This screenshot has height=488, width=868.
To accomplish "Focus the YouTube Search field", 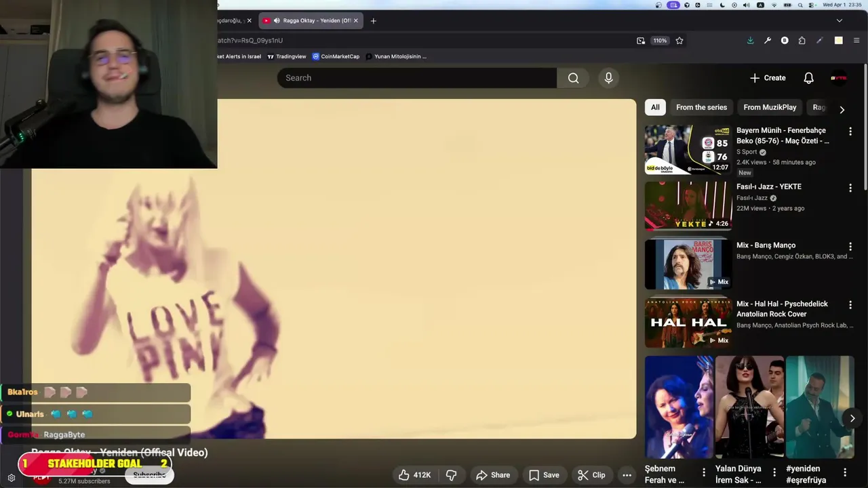I will [417, 78].
